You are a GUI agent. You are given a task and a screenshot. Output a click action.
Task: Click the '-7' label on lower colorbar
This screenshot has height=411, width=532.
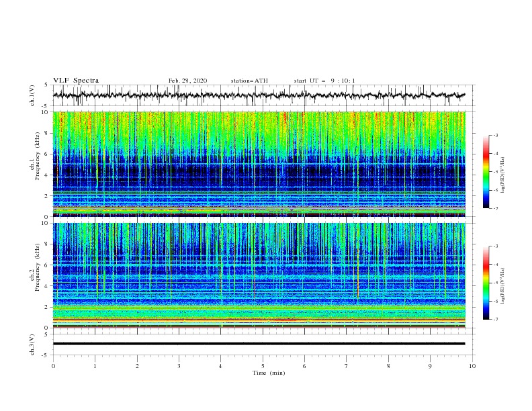tap(495, 319)
